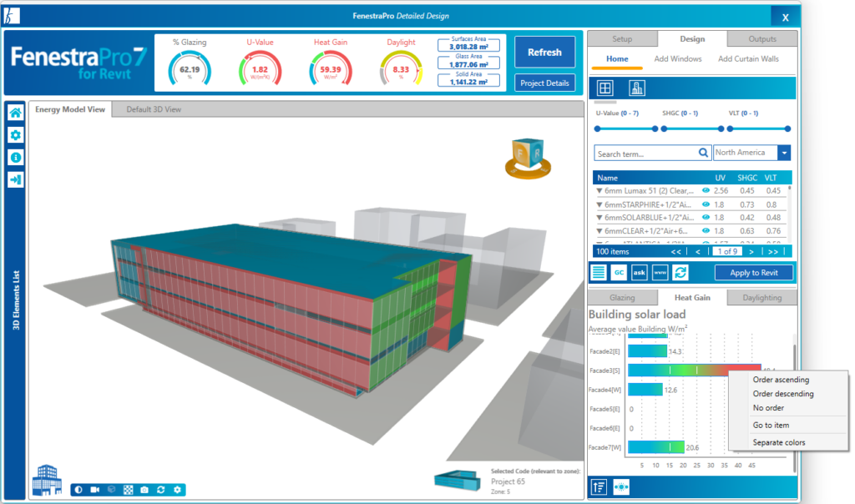Go to previous page with < button
The height and width of the screenshot is (504, 855).
coord(697,252)
